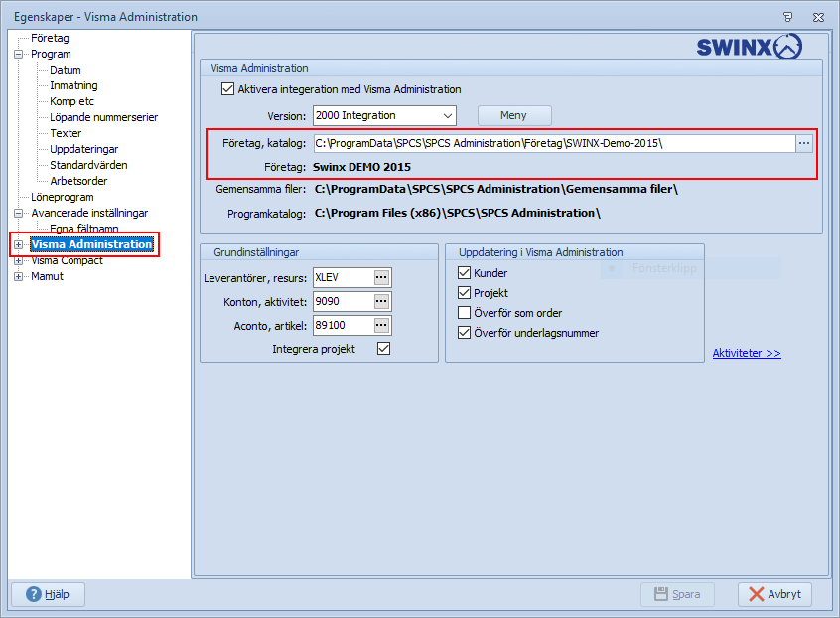The image size is (840, 618).
Task: Collapse the Avancerade inställningar node
Action: (x=18, y=213)
